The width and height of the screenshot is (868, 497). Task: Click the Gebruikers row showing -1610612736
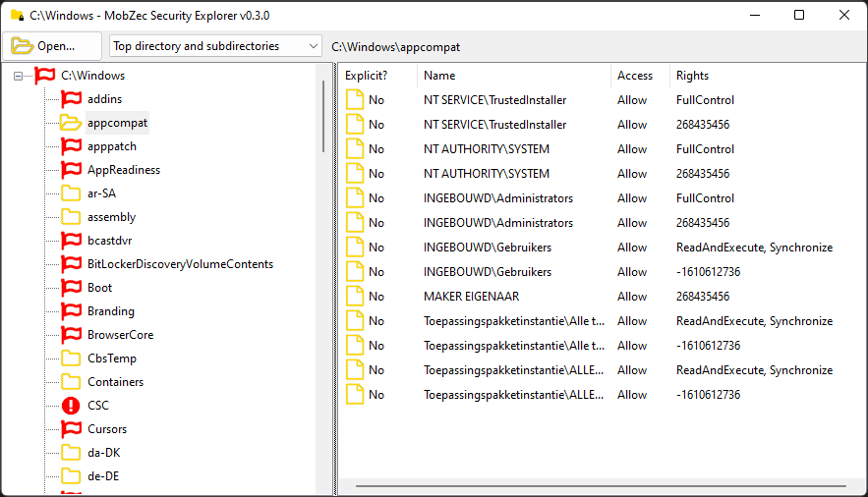[601, 272]
